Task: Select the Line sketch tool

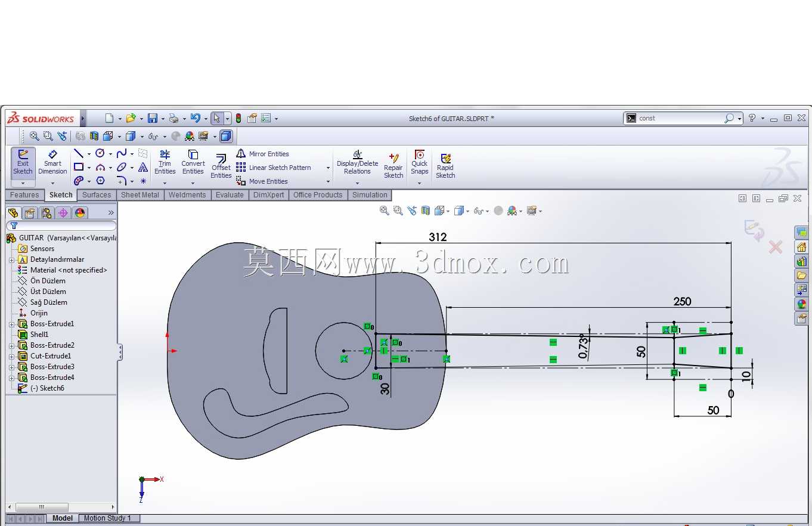Action: pos(79,153)
